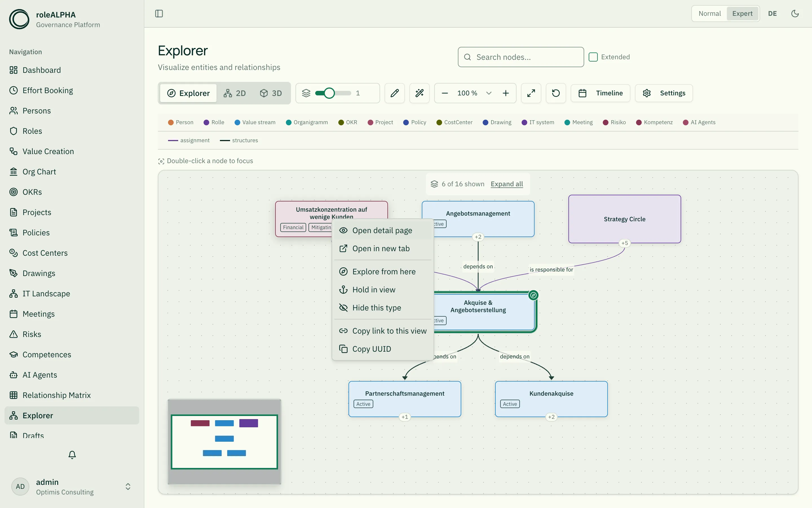Click the depth level slider handle
812x508 pixels.
click(x=329, y=93)
